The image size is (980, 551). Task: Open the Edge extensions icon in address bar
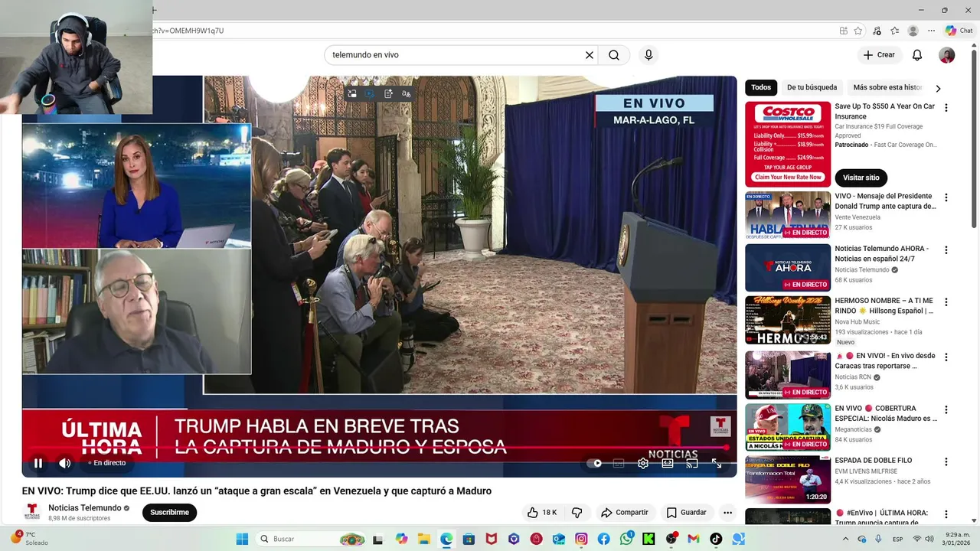pyautogui.click(x=843, y=31)
